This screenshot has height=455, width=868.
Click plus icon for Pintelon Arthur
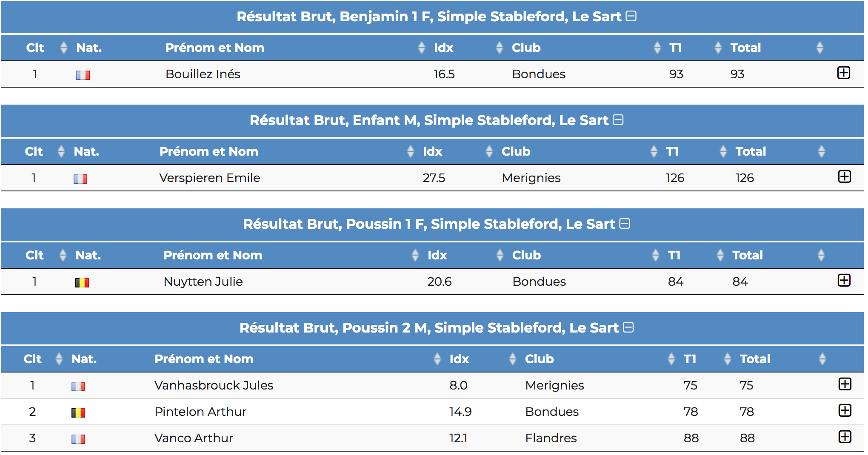845,411
